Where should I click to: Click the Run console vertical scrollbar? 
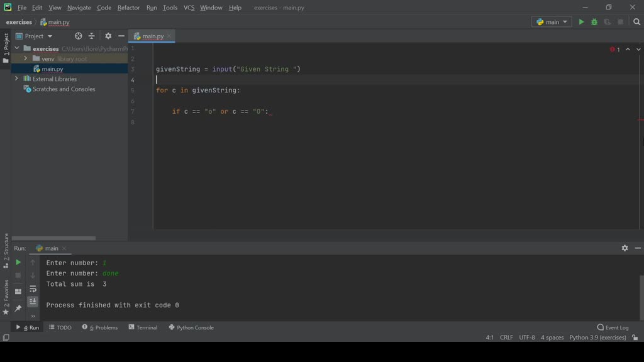pyautogui.click(x=641, y=297)
